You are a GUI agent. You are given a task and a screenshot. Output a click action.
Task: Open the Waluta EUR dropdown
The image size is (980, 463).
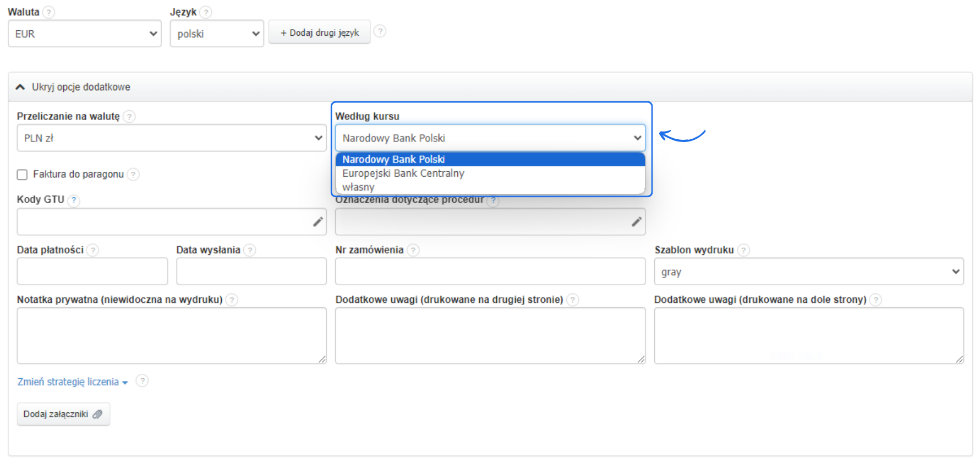pyautogui.click(x=85, y=34)
